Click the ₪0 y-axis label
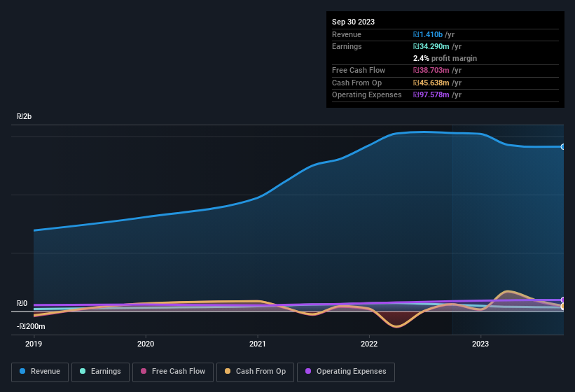 tap(22, 303)
